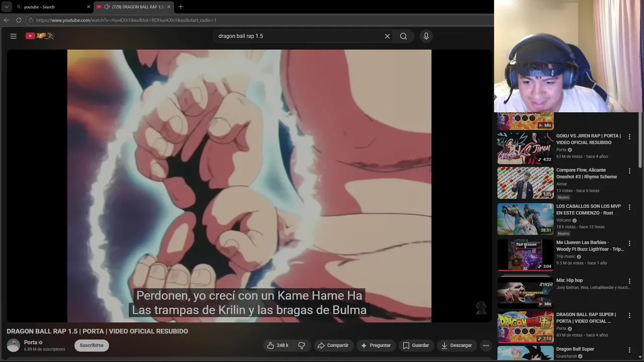Open the Compartir share dialog
The width and height of the screenshot is (644, 362).
pos(333,345)
